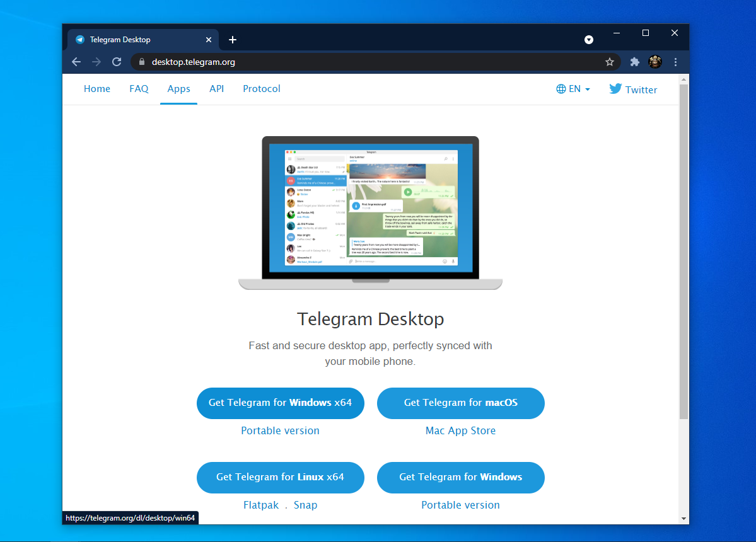
Task: Click the lock icon in the address bar
Action: tap(142, 62)
